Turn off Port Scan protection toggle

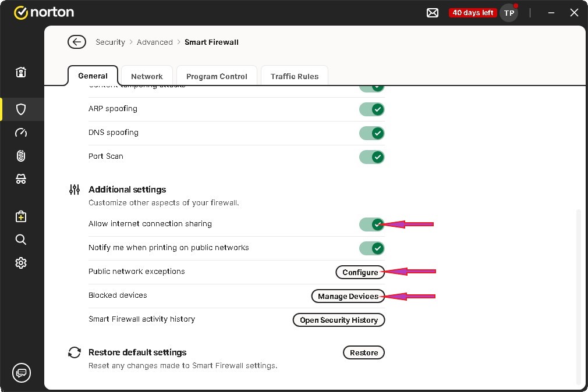371,157
